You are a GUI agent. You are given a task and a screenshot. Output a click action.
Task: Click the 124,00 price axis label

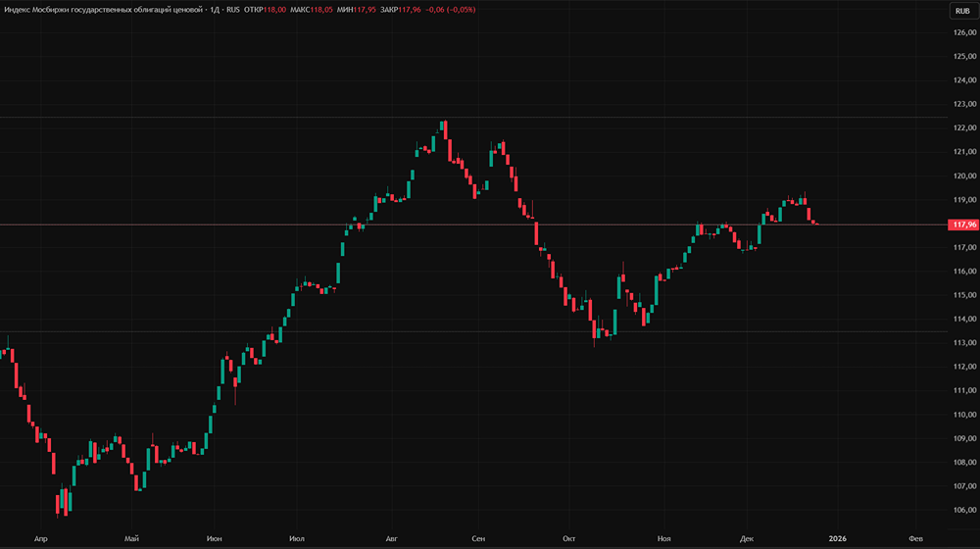pyautogui.click(x=965, y=80)
